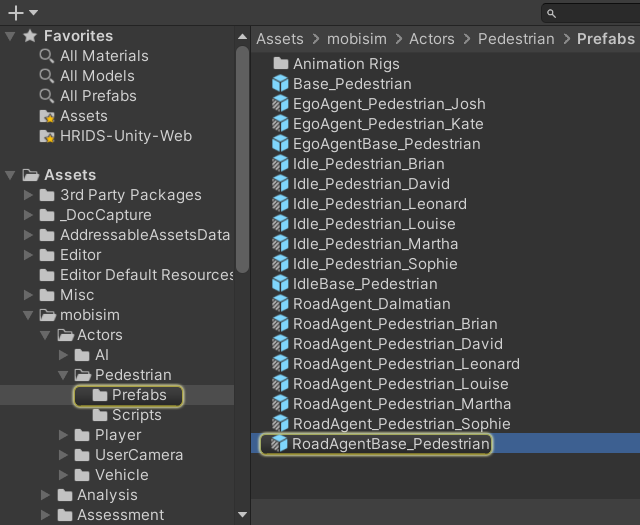Expand the UserCamera folder

[63, 455]
